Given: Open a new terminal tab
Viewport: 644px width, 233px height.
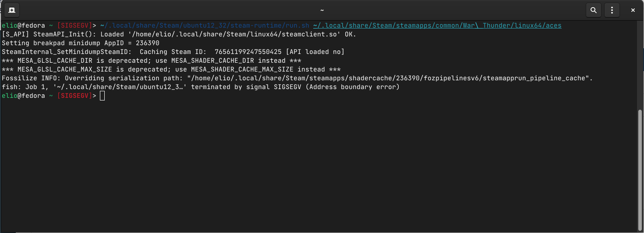Looking at the screenshot, I should point(12,10).
